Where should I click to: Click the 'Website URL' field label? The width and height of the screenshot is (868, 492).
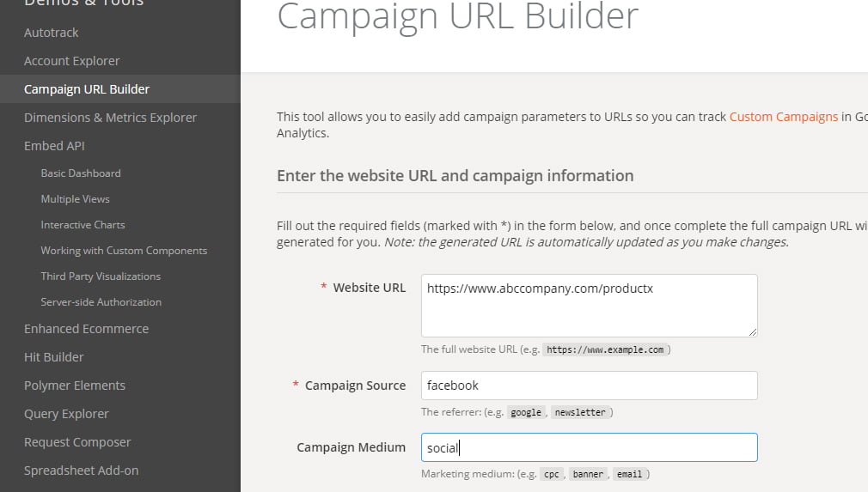[x=370, y=288]
